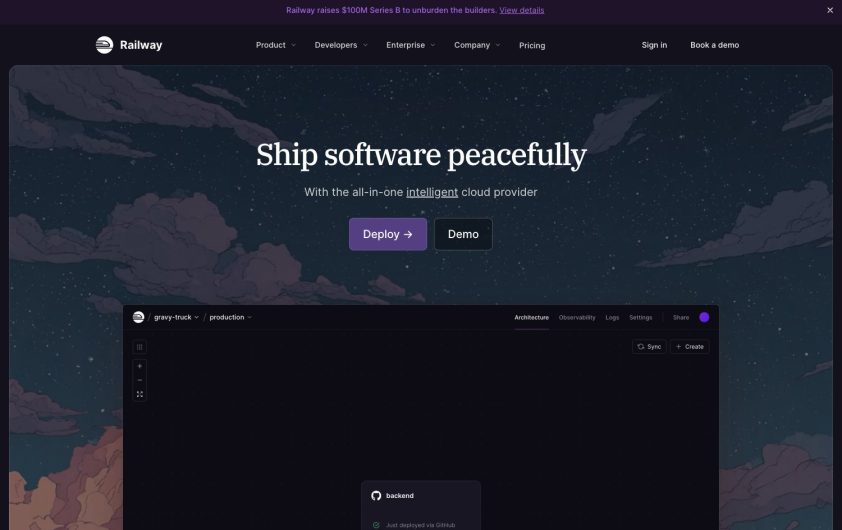The height and width of the screenshot is (530, 842).
Task: Click the Sync button on canvas
Action: pyautogui.click(x=649, y=347)
